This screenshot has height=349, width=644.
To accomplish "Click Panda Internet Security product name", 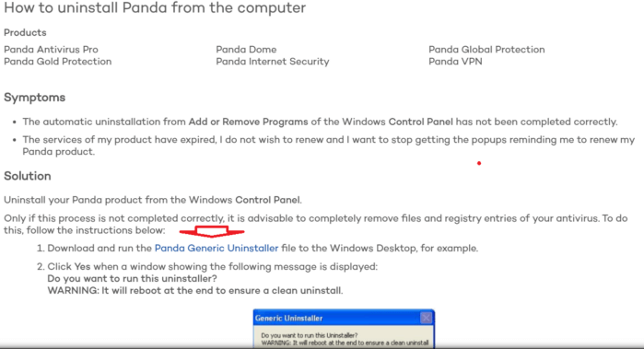I will [x=273, y=62].
